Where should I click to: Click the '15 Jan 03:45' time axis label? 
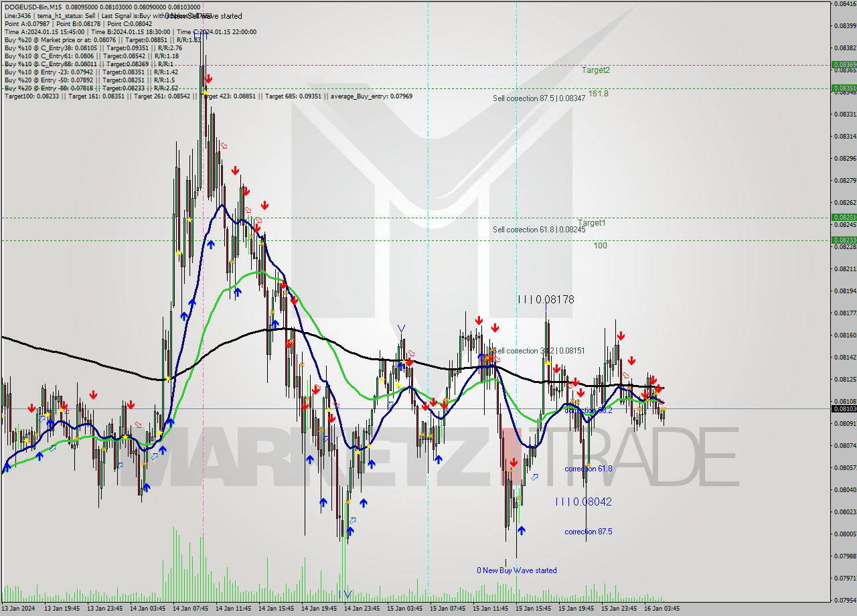point(405,609)
